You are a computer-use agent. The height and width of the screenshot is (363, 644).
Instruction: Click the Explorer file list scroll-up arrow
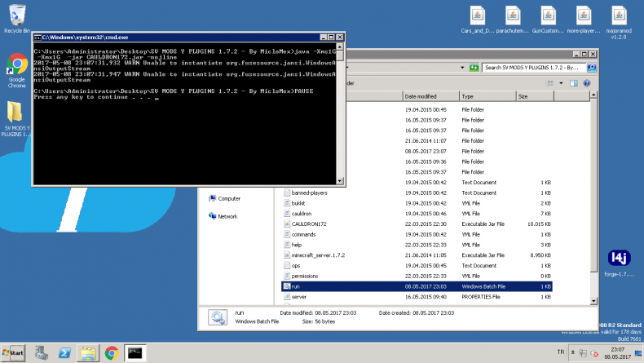593,95
